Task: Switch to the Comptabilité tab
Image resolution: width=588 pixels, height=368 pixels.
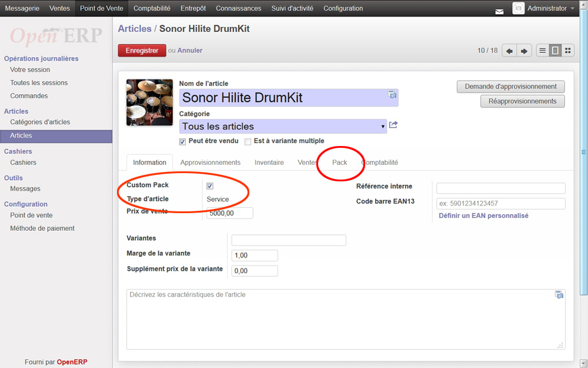Action: pos(379,163)
